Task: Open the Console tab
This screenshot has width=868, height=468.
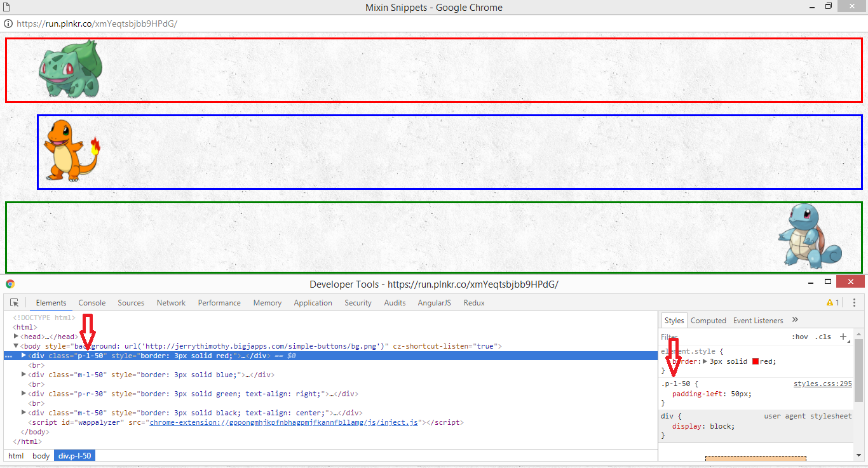Action: point(92,303)
